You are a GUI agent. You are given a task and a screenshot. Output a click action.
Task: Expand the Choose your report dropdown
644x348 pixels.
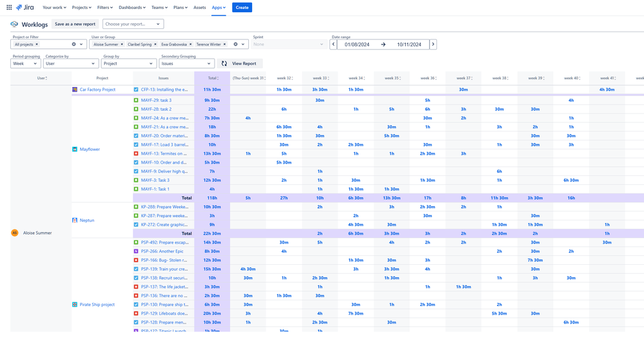pos(133,24)
